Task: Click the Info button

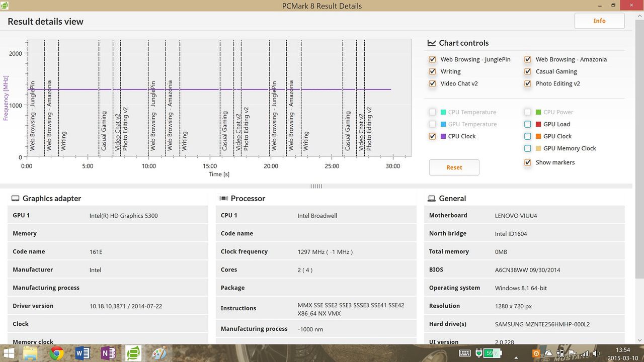Action: point(599,21)
